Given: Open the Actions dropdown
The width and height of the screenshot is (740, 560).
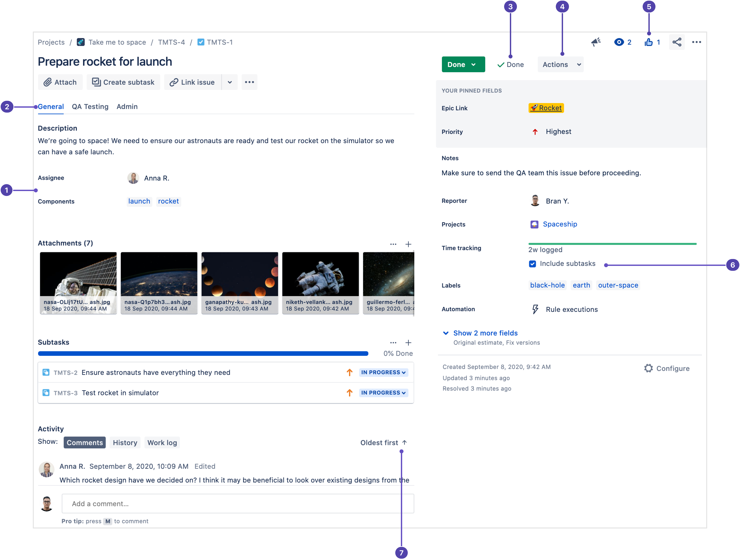Looking at the screenshot, I should 561,65.
